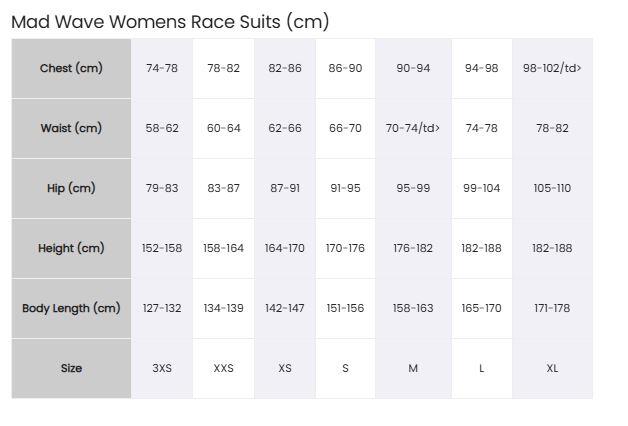The width and height of the screenshot is (628, 426).
Task: Click the body length value 142-147
Action: click(285, 309)
